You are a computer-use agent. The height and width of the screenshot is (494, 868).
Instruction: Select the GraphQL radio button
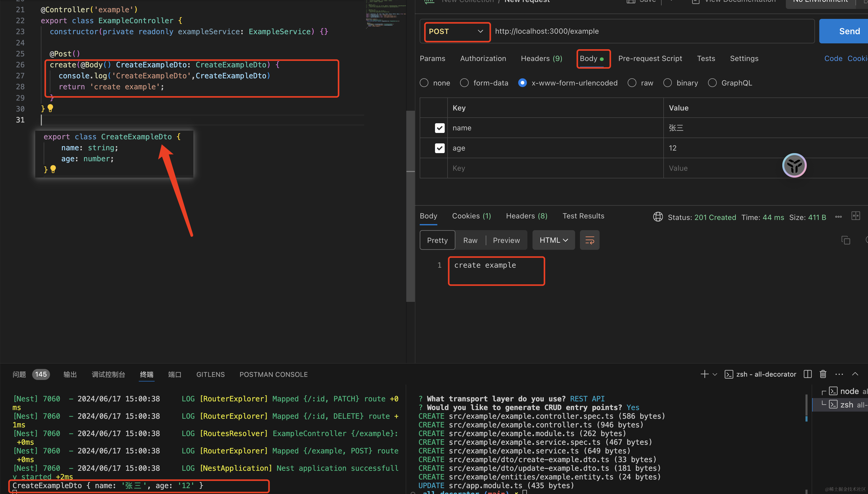712,83
